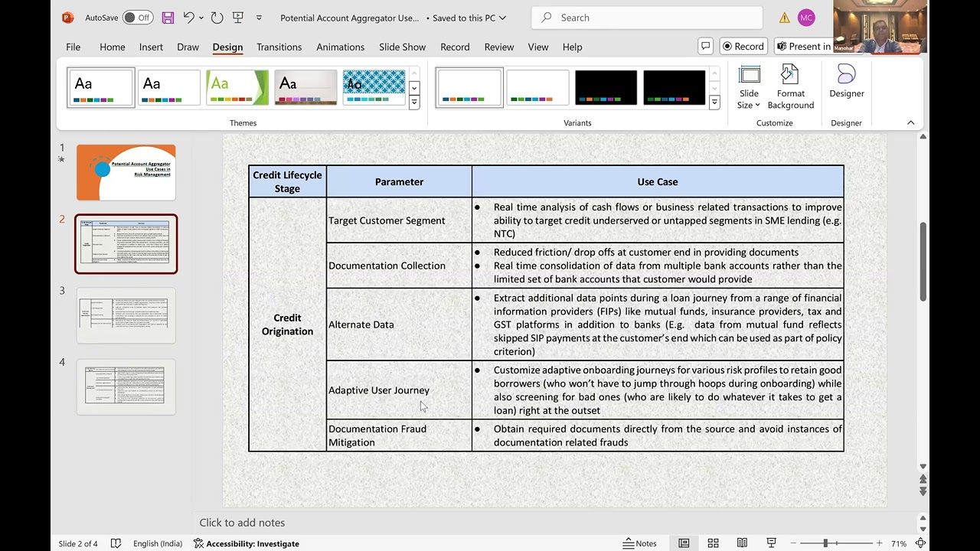This screenshot has height=551, width=980.
Task: Open Accessibility: Investigate checker
Action: point(246,543)
